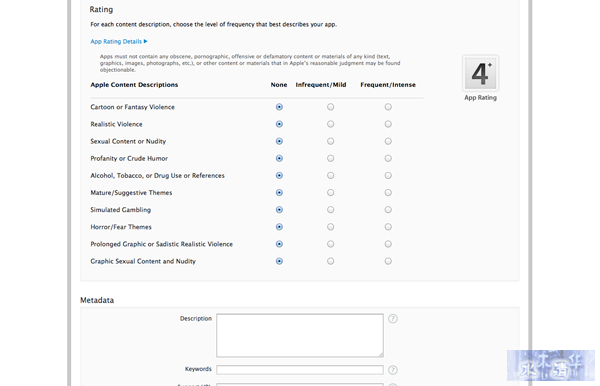Set Graphic Sexual Content and Nudity to Frequent/Intense

coord(388,261)
